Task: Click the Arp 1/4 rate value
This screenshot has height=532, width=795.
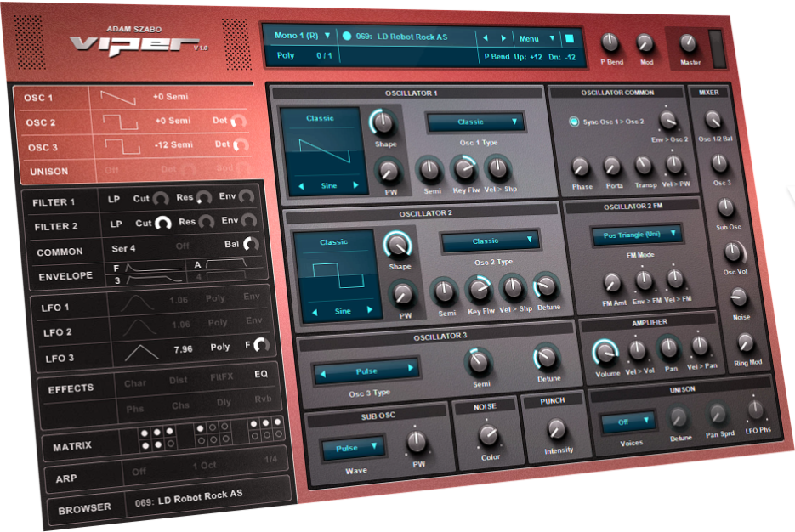Action: [270, 459]
